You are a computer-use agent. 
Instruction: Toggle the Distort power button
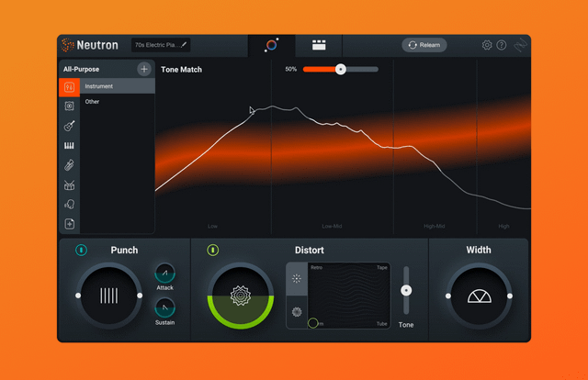(212, 250)
